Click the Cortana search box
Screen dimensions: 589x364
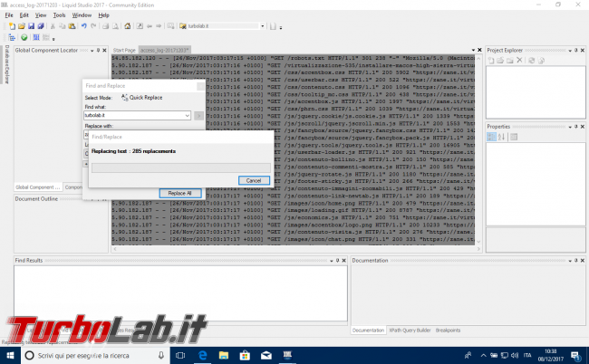95,355
